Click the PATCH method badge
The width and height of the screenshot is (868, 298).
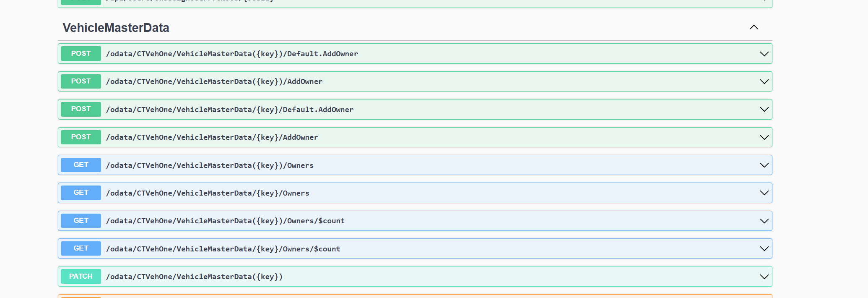(x=81, y=277)
